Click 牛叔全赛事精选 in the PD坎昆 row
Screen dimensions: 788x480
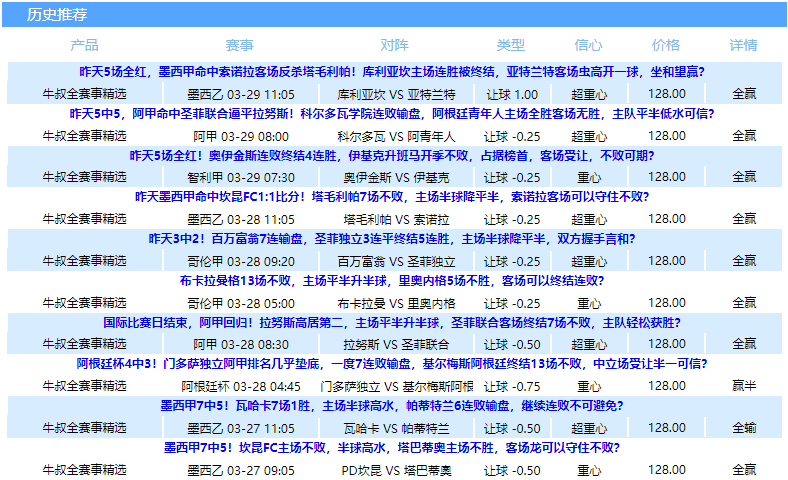[84, 470]
